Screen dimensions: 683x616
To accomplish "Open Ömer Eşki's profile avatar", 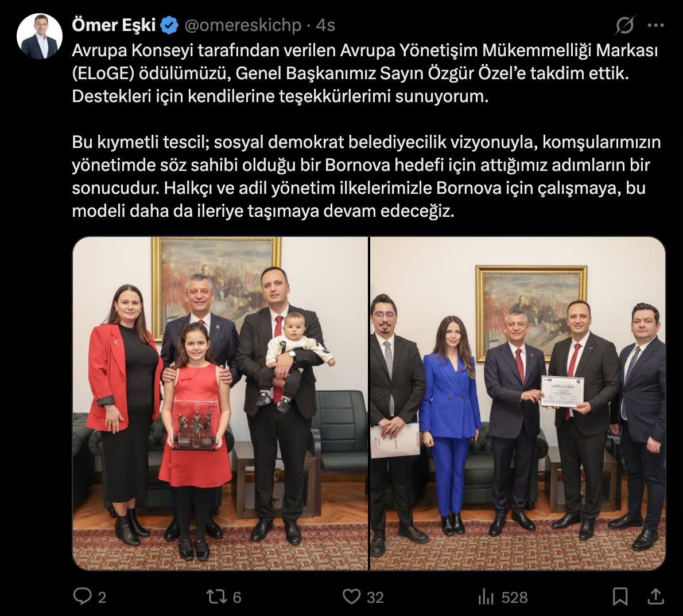I will click(39, 37).
